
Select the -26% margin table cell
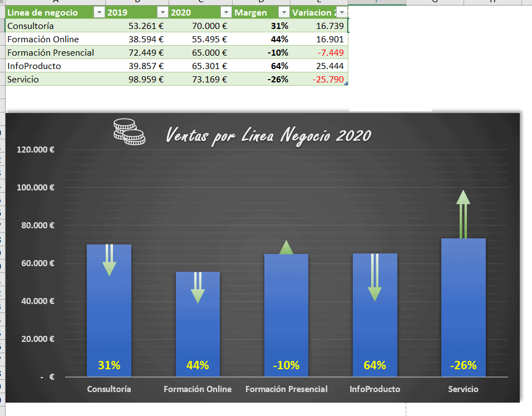(x=261, y=79)
